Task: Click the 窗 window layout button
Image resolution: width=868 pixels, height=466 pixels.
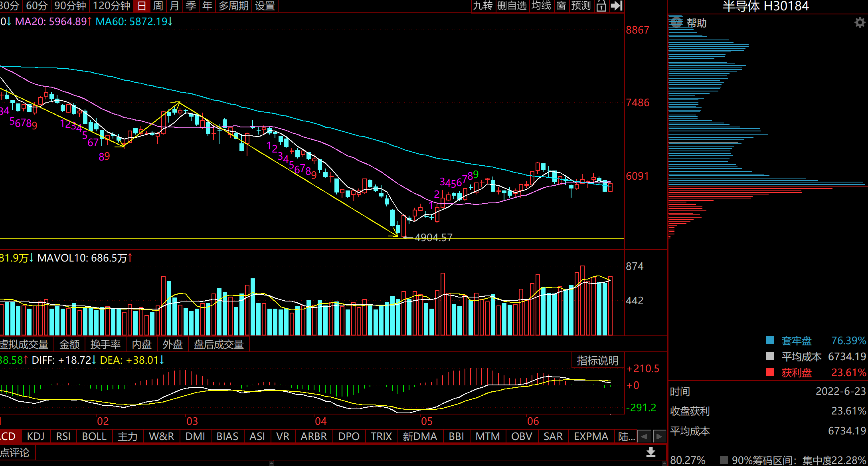Action: pyautogui.click(x=561, y=6)
